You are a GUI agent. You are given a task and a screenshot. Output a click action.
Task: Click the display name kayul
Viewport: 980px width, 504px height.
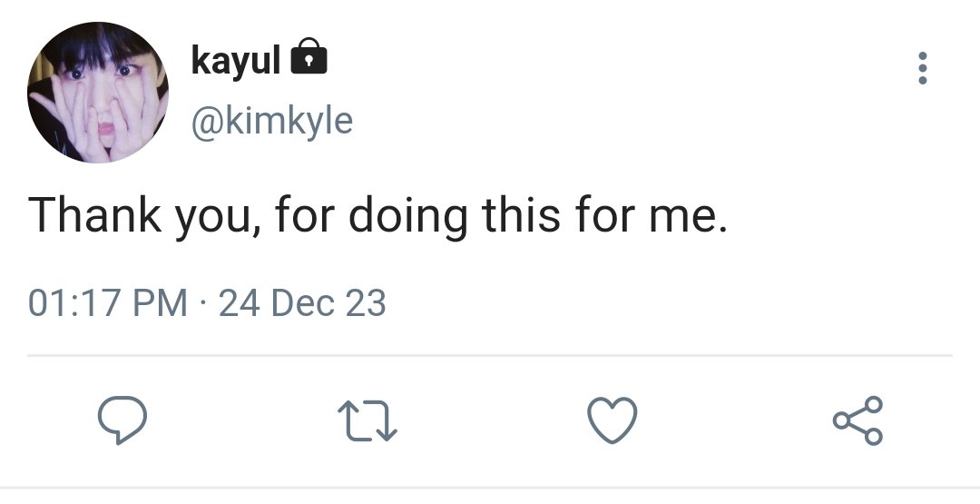point(235,60)
